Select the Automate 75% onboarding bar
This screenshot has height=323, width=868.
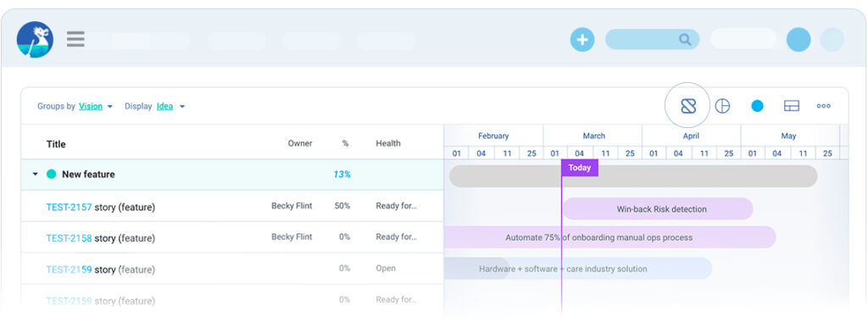(x=609, y=237)
